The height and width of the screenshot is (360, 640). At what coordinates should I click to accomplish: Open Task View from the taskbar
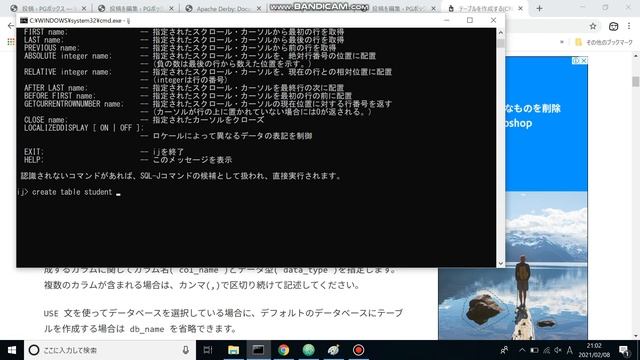(208, 350)
